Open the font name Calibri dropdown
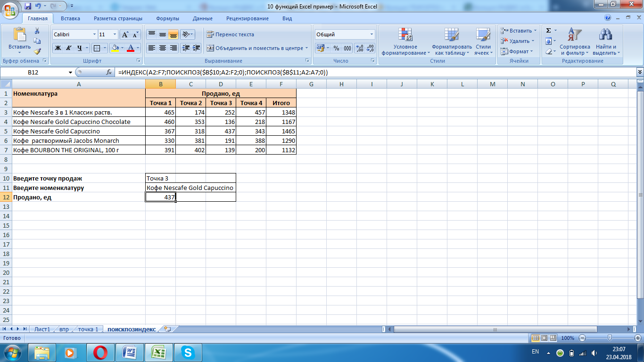The image size is (644, 362). [93, 34]
